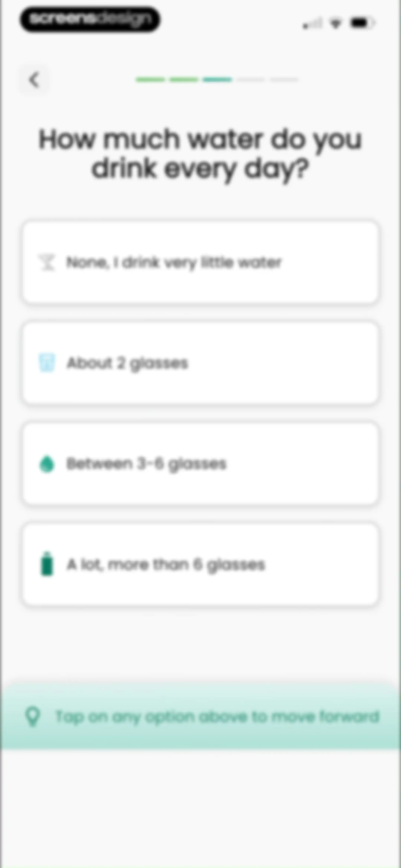The width and height of the screenshot is (401, 868).
Task: Tap the cocktail glass icon
Action: pyautogui.click(x=46, y=262)
